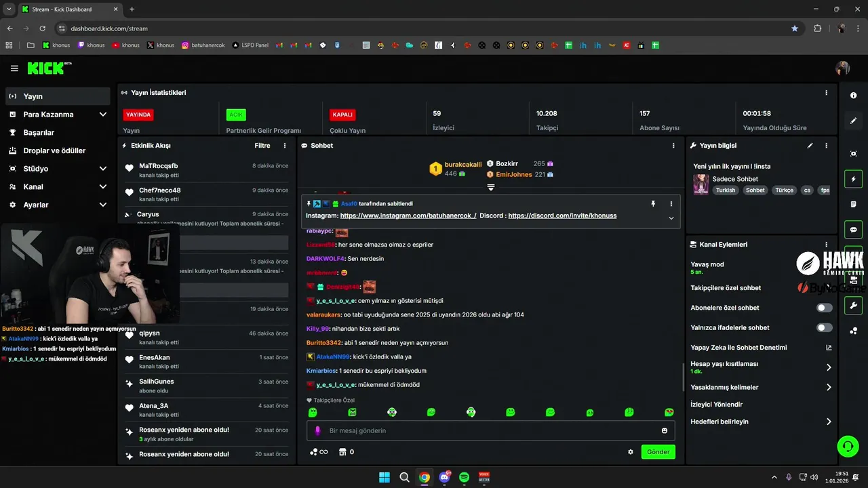
Task: Click the purple microphone icon in the message box
Action: pyautogui.click(x=317, y=430)
